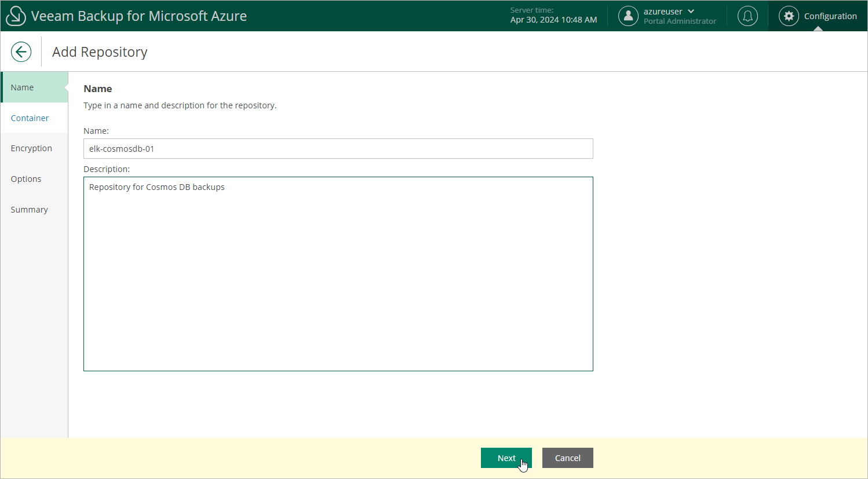
Task: Click the Veeam Backup for Microsoft Azure title
Action: tap(139, 16)
